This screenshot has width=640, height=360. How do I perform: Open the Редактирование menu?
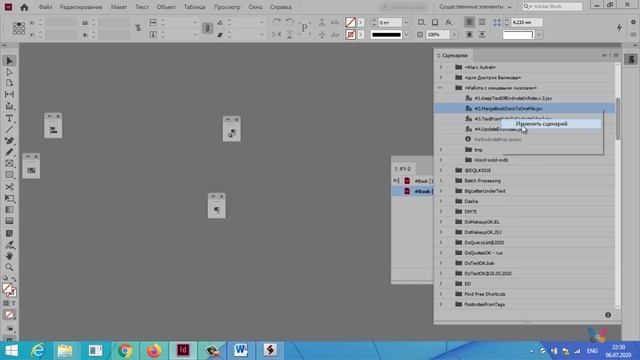tap(81, 7)
